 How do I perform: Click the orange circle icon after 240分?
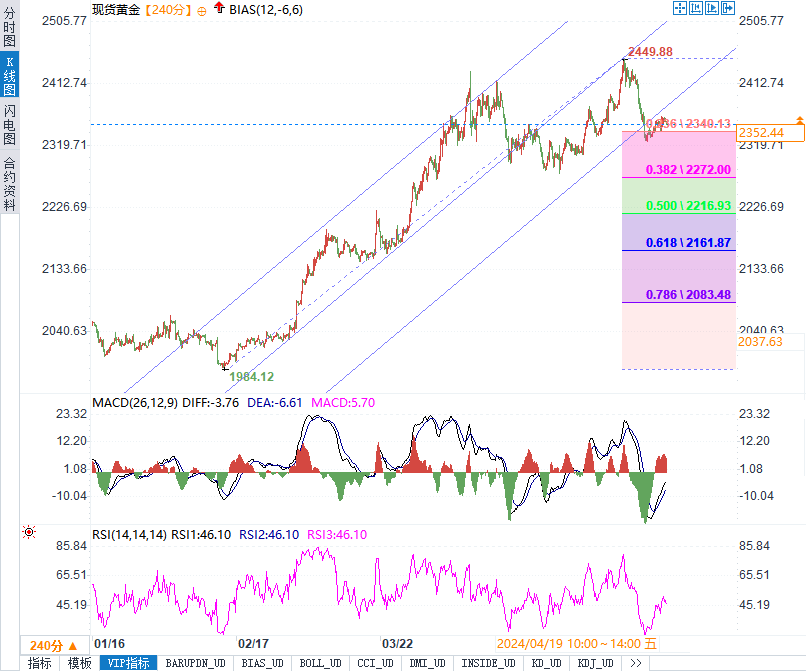[x=203, y=9]
